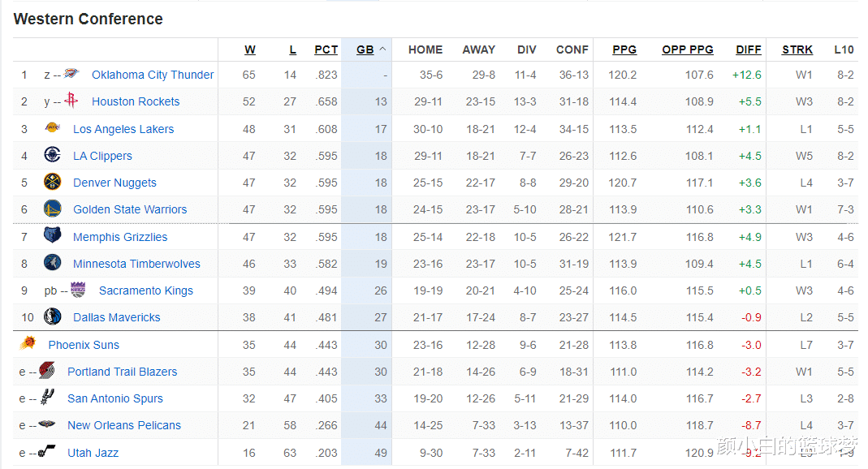The image size is (868, 469).
Task: Click the LA Clippers logo icon
Action: pos(52,154)
